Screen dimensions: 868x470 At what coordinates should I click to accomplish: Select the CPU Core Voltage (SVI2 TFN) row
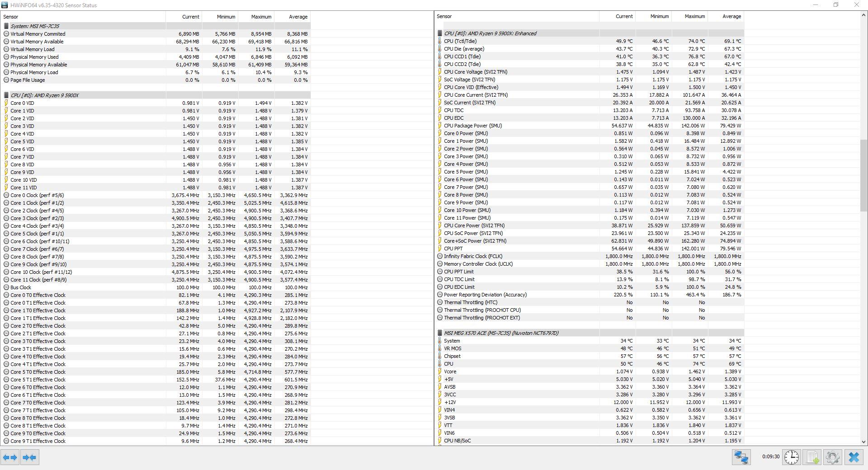pyautogui.click(x=590, y=72)
